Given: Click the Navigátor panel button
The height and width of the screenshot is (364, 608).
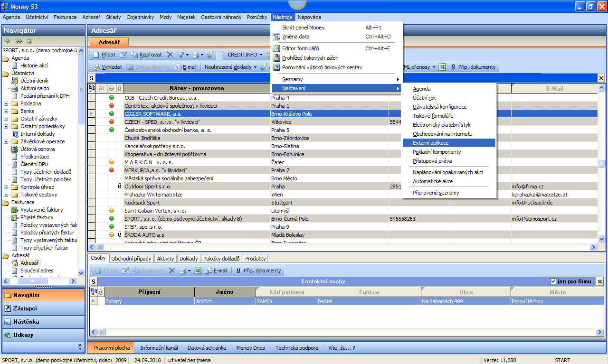Looking at the screenshot, I should click(x=43, y=295).
